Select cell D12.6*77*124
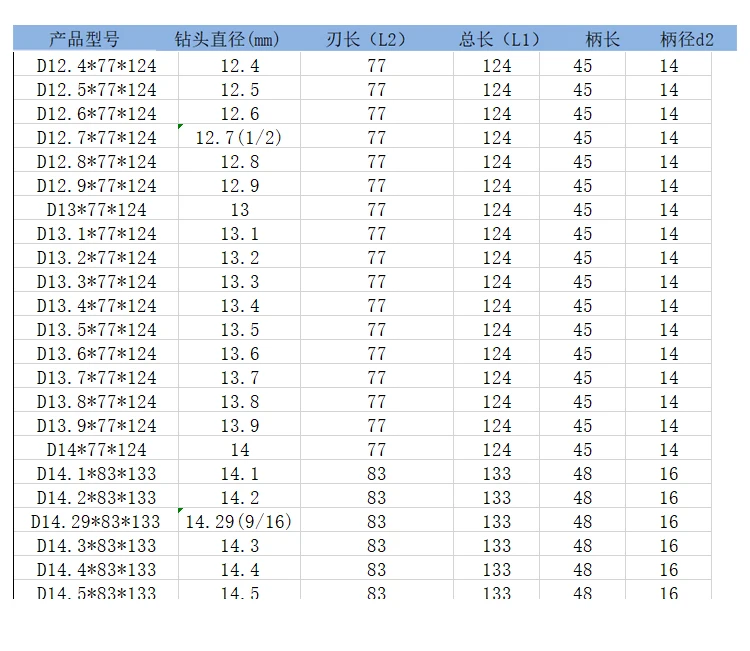The width and height of the screenshot is (750, 651). [x=96, y=113]
